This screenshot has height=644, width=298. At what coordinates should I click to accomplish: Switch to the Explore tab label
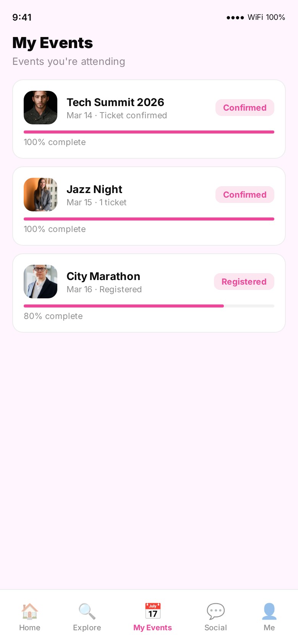tap(87, 628)
